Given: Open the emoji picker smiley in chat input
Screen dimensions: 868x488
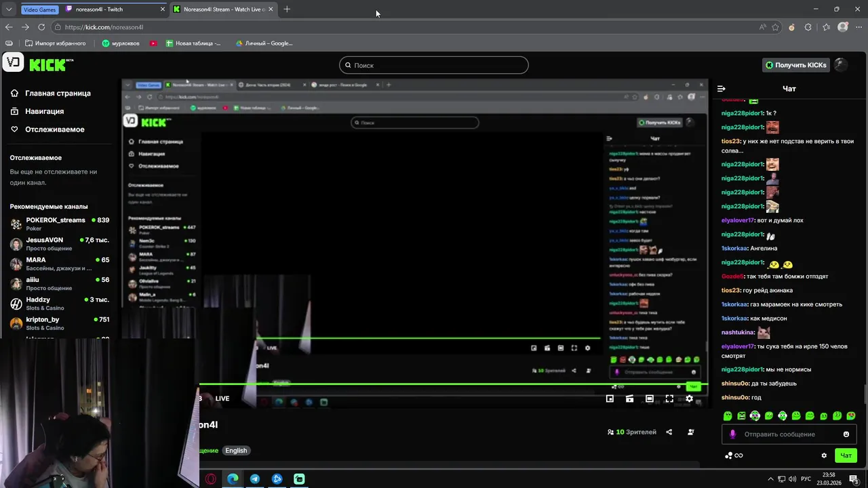Looking at the screenshot, I should click(x=846, y=434).
